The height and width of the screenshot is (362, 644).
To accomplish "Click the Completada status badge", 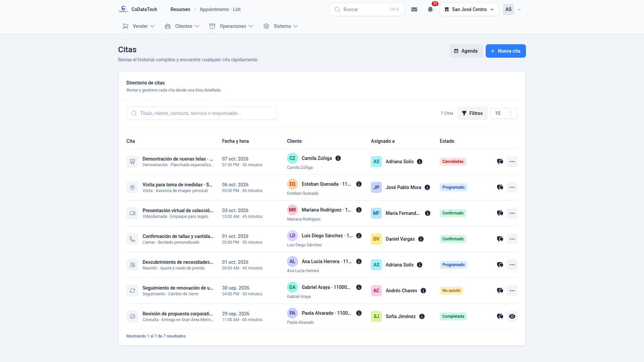I will [453, 316].
